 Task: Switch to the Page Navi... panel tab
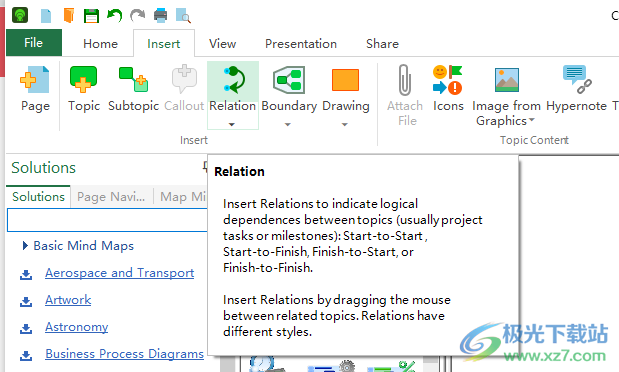click(111, 197)
